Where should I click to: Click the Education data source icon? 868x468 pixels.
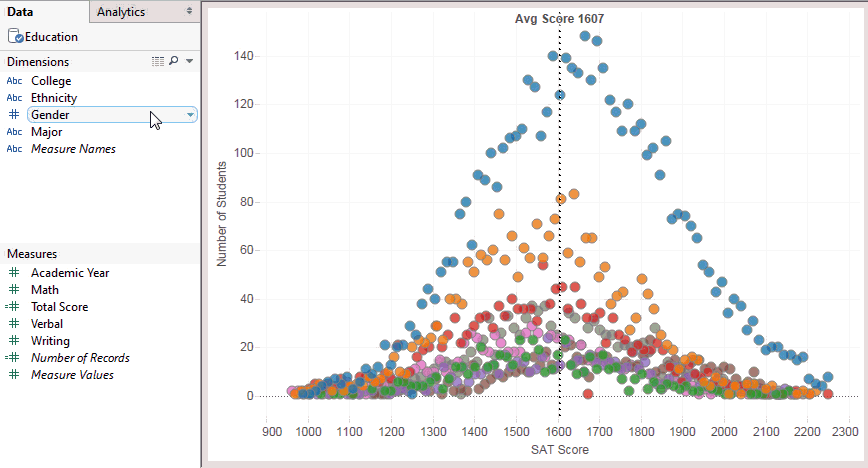pyautogui.click(x=15, y=37)
